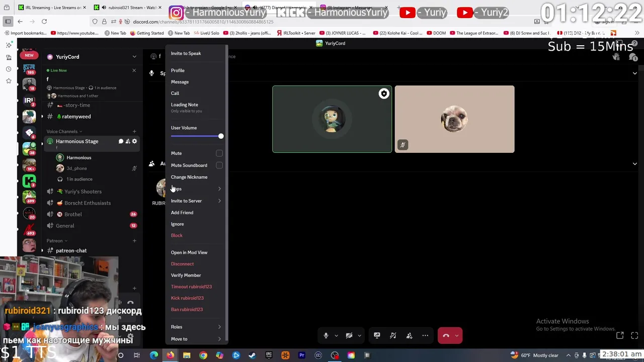
Task: Collapse the Voice Channels category
Action: (x=63, y=132)
